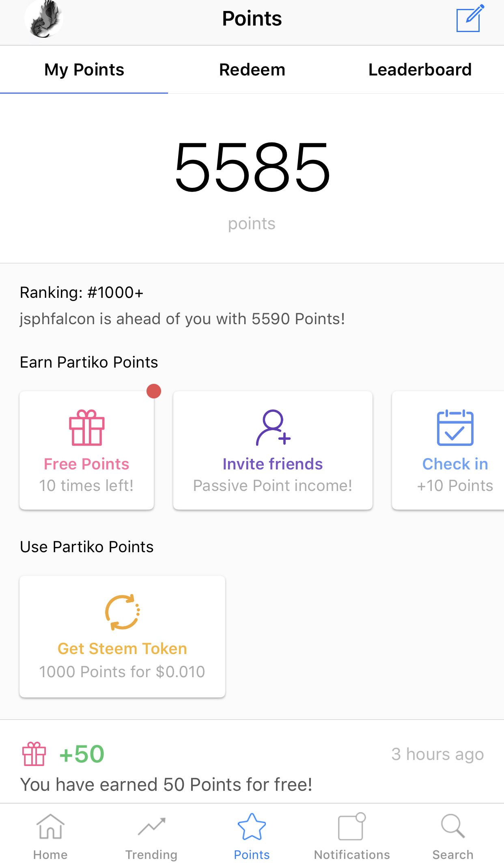This screenshot has height=863, width=504.
Task: Tap the Check in calendar icon
Action: (455, 428)
